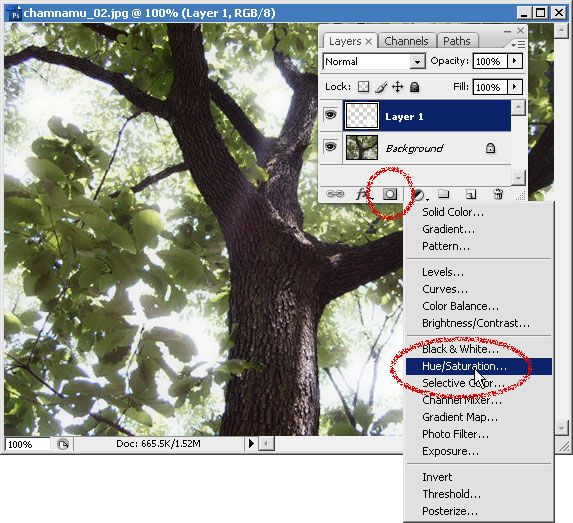Choose Channel Mixer adjustment
This screenshot has height=523, width=573.
click(478, 400)
